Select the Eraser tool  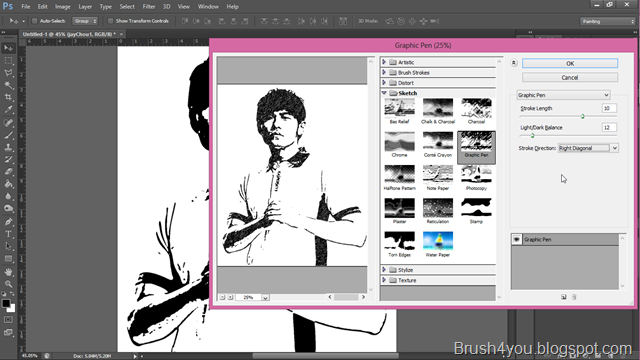(x=8, y=171)
